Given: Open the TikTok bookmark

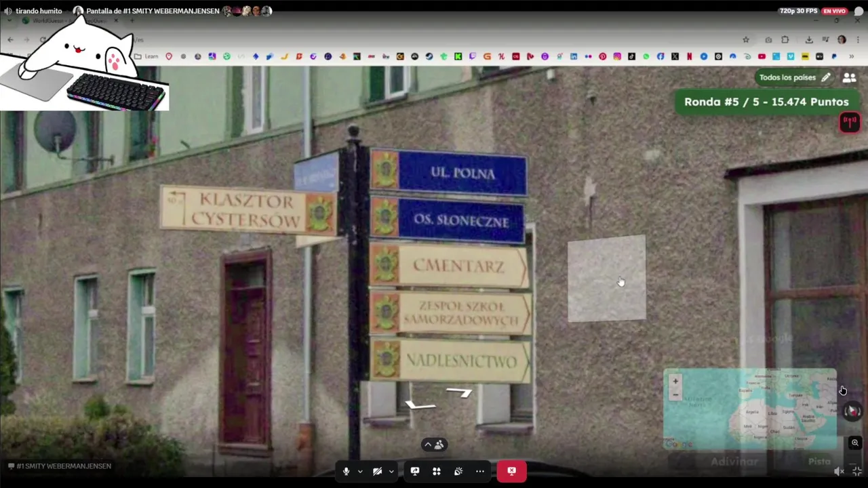Looking at the screenshot, I should tap(631, 56).
